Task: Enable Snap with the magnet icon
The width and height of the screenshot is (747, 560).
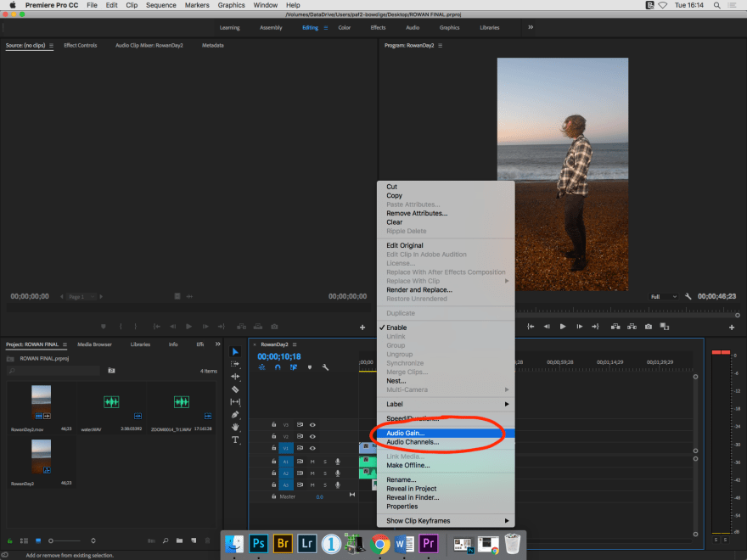Action: tap(278, 367)
